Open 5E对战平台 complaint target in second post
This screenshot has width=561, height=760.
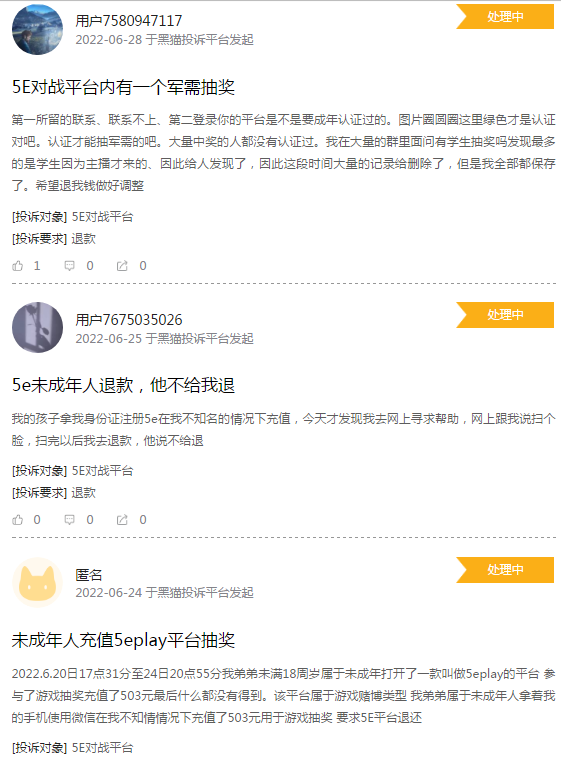(x=102, y=471)
